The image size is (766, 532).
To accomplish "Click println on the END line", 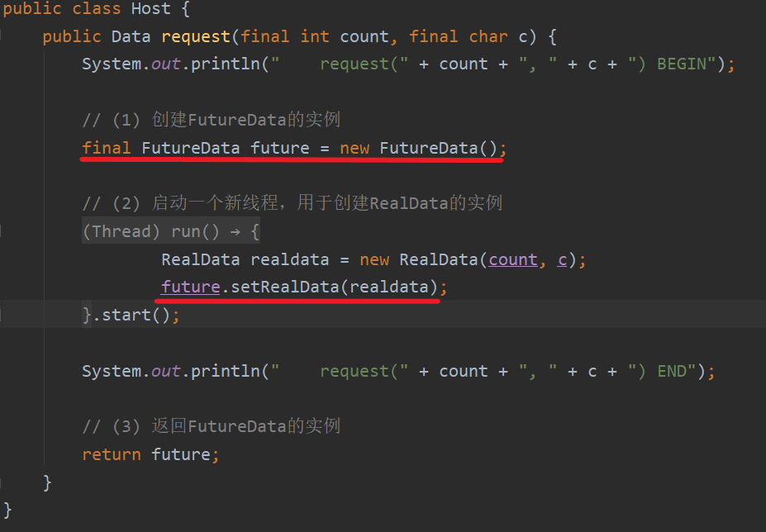I will click(x=226, y=371).
